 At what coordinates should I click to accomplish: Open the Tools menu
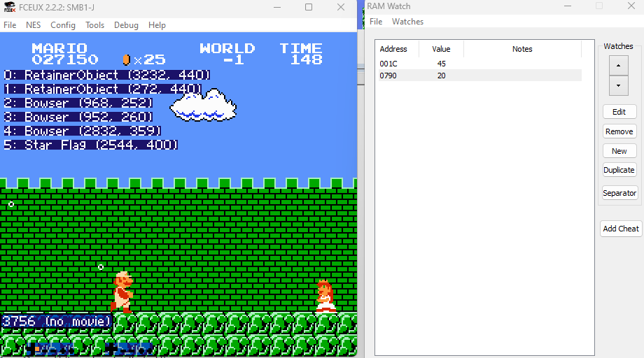point(94,24)
